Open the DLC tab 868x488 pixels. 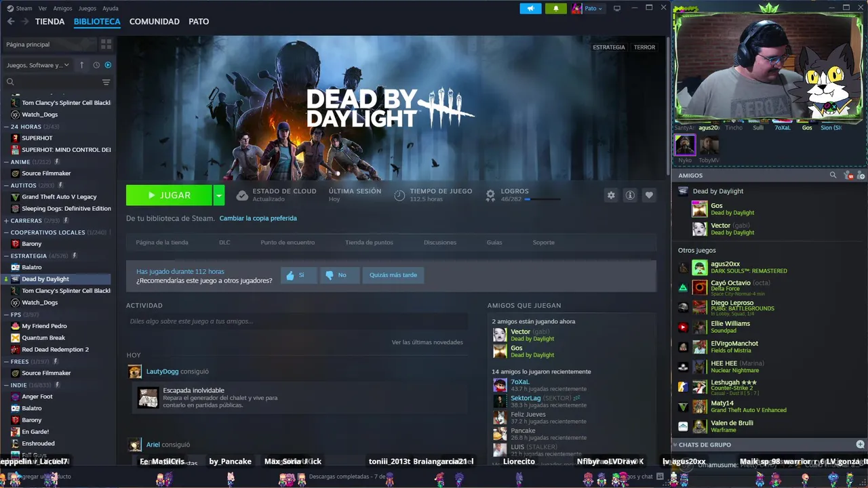point(224,242)
